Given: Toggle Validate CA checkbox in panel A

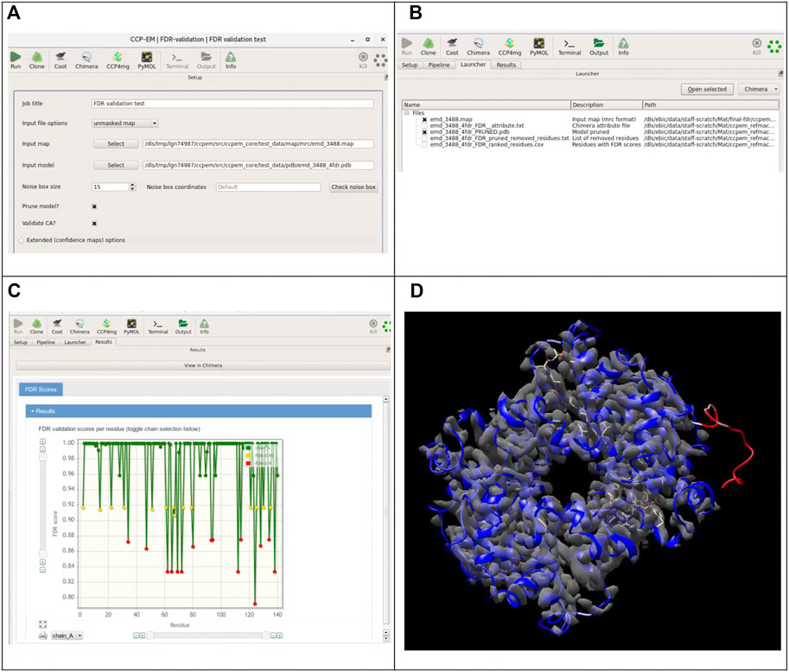Looking at the screenshot, I should [x=94, y=224].
